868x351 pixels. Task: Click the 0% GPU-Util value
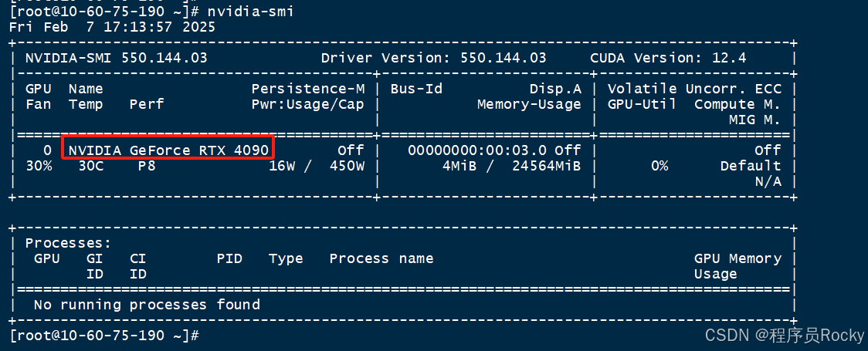click(659, 166)
